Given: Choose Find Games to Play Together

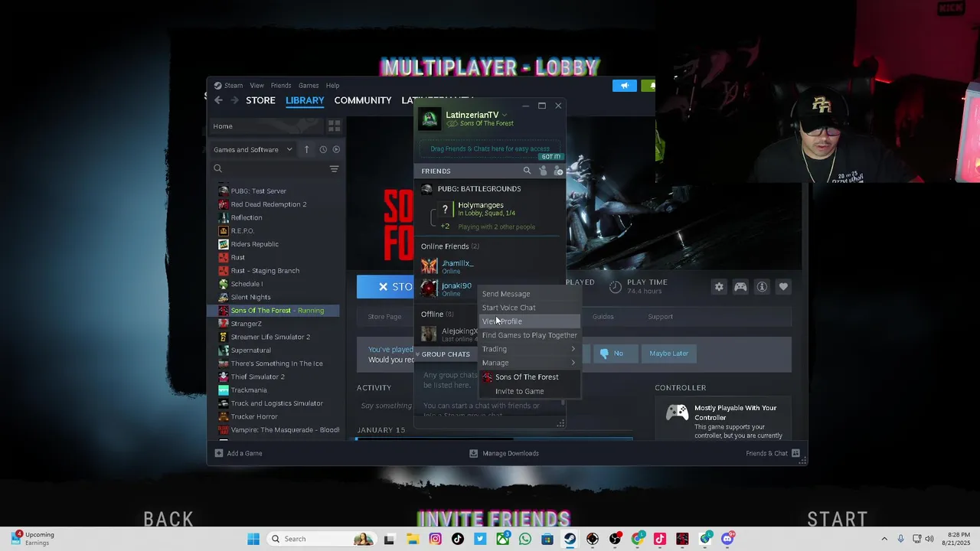Looking at the screenshot, I should click(x=529, y=335).
